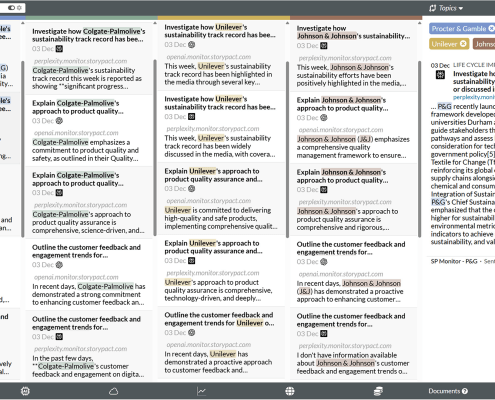
Task: Click OpenAI icon on Unilever customer feedback card
Action: pos(191,332)
